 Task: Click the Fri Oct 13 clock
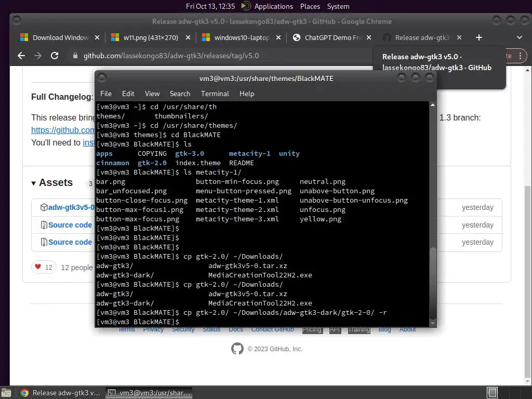point(210,6)
